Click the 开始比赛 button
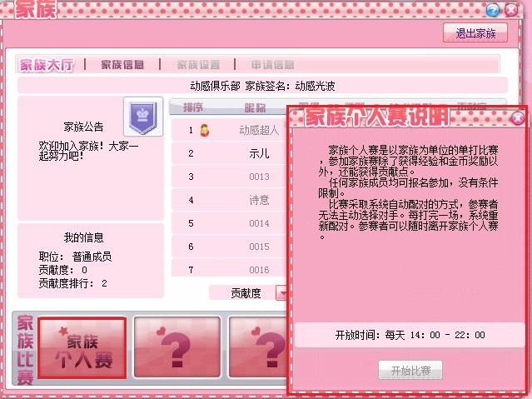This screenshot has height=399, width=532. [x=410, y=370]
